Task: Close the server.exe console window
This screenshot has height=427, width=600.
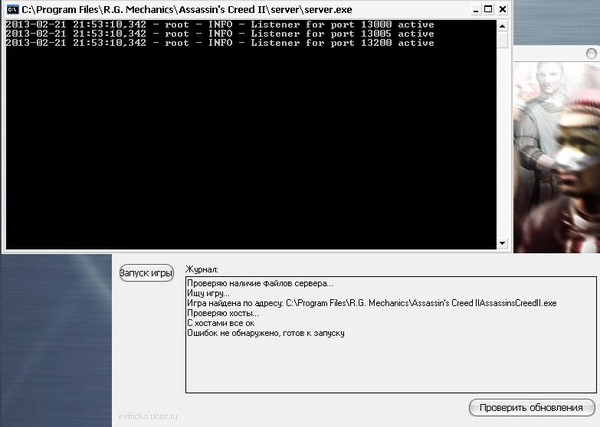Action: click(501, 9)
